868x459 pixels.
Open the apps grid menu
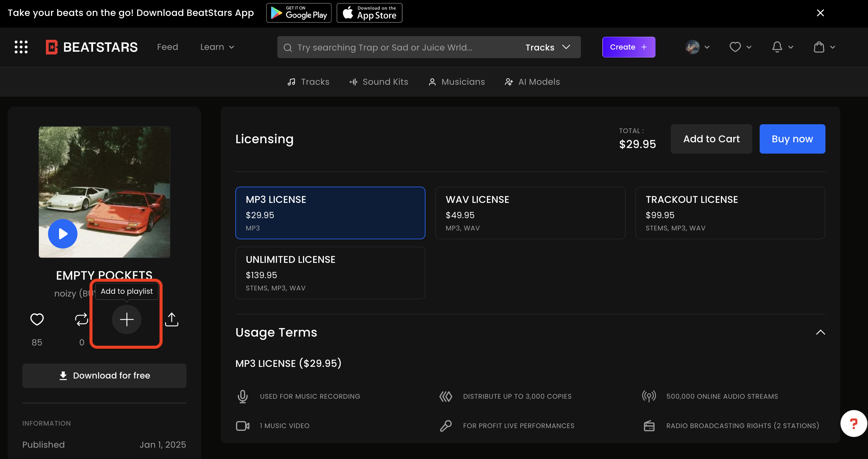click(21, 47)
